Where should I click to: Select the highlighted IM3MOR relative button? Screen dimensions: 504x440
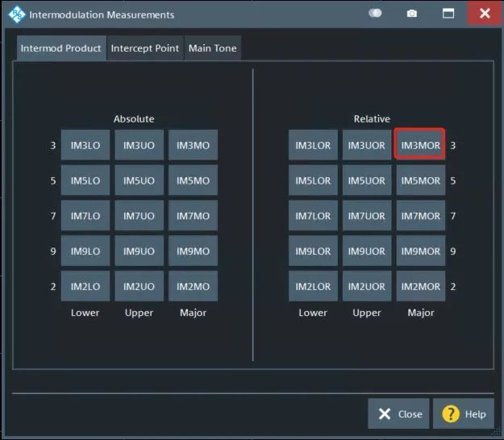420,146
